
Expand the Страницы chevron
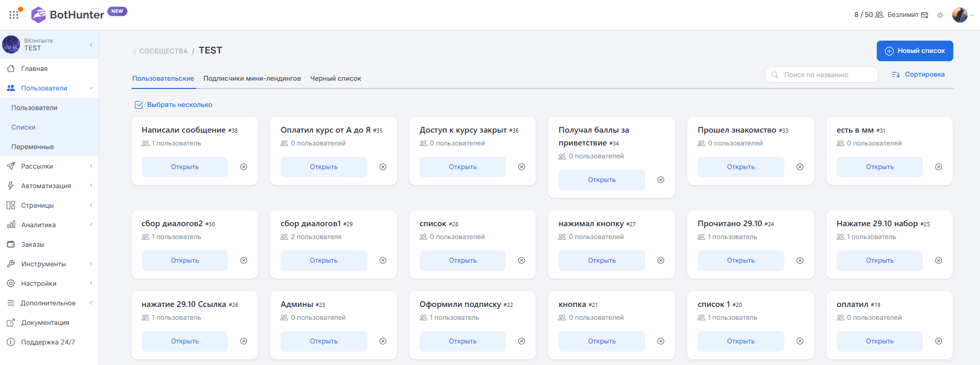(91, 205)
